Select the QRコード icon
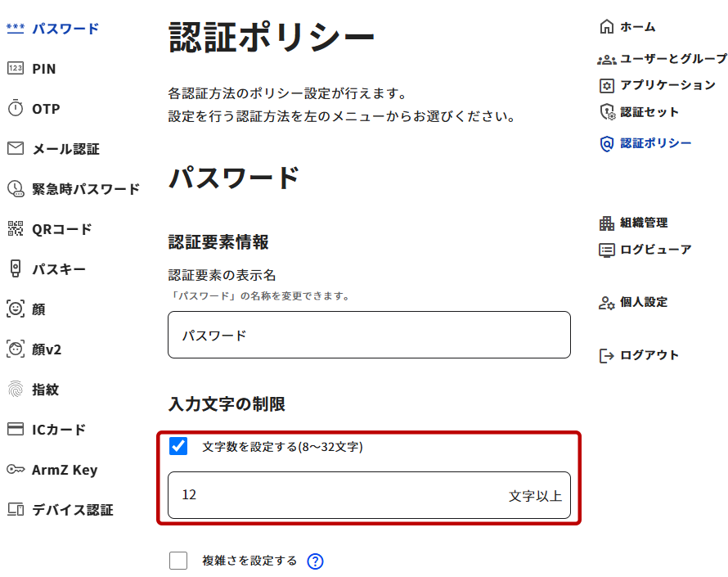 pos(16,228)
